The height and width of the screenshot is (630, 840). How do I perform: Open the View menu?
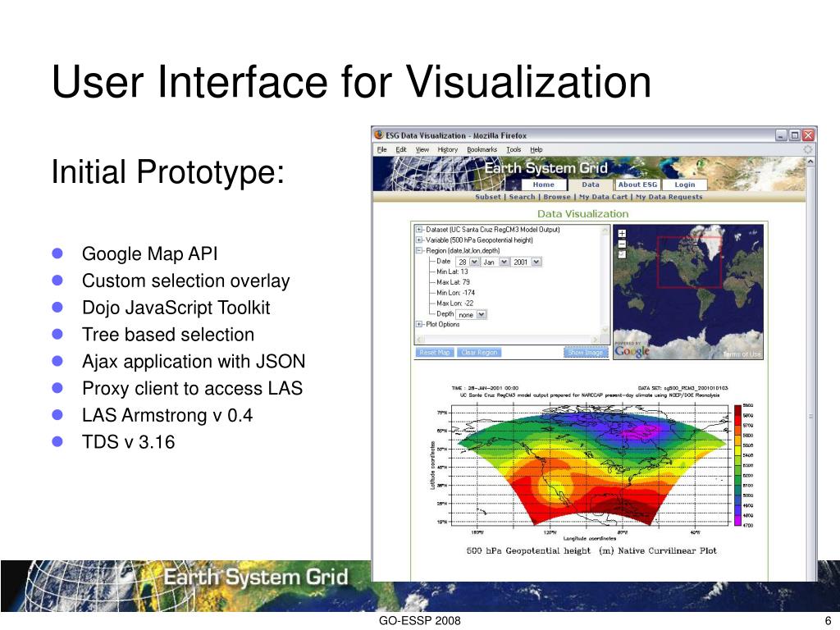[422, 149]
